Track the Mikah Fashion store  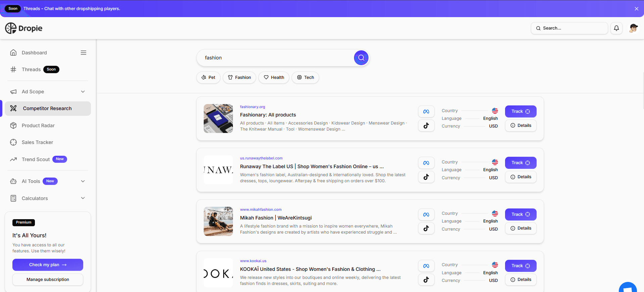pos(521,214)
